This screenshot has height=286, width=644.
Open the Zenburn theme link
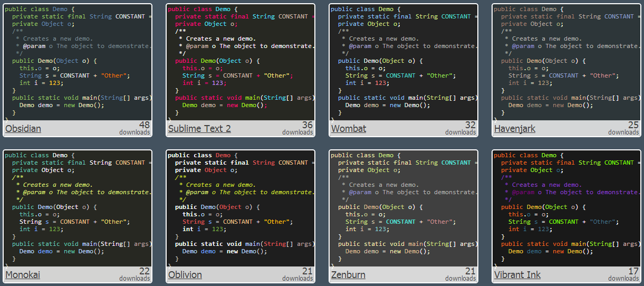[x=348, y=275]
